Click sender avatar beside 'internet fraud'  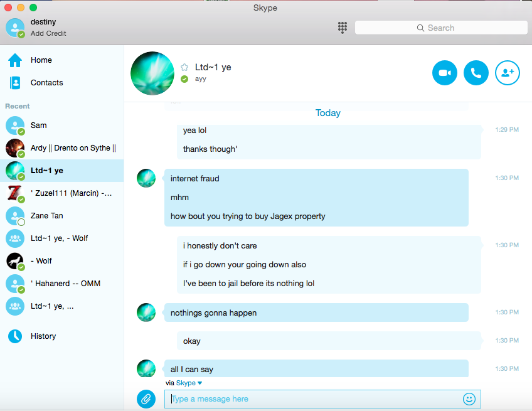146,178
